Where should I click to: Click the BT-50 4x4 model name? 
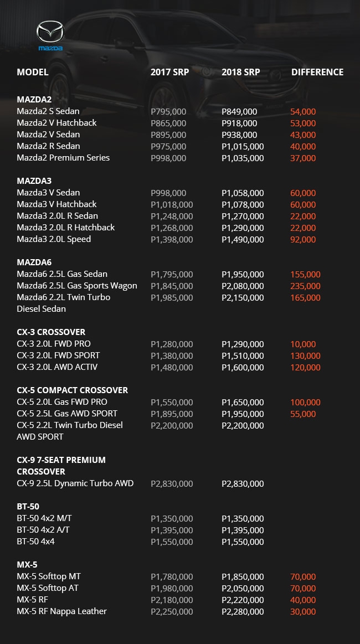(36, 542)
